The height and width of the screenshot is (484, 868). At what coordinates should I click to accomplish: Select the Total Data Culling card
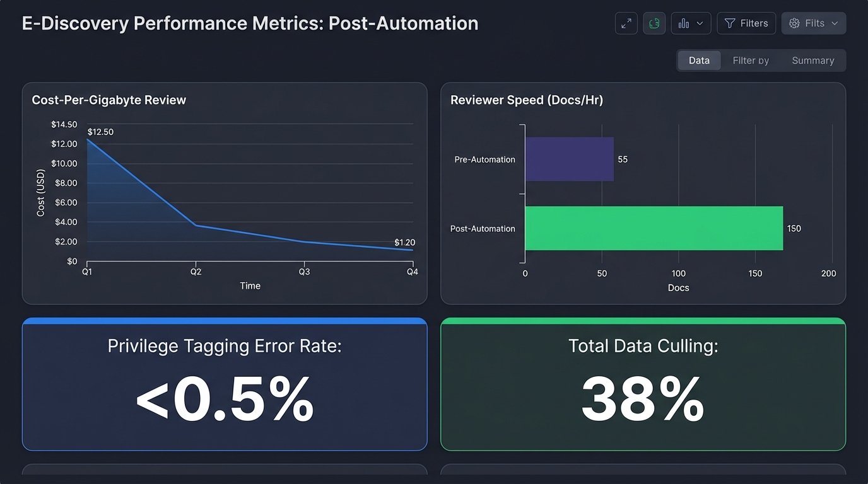point(643,384)
